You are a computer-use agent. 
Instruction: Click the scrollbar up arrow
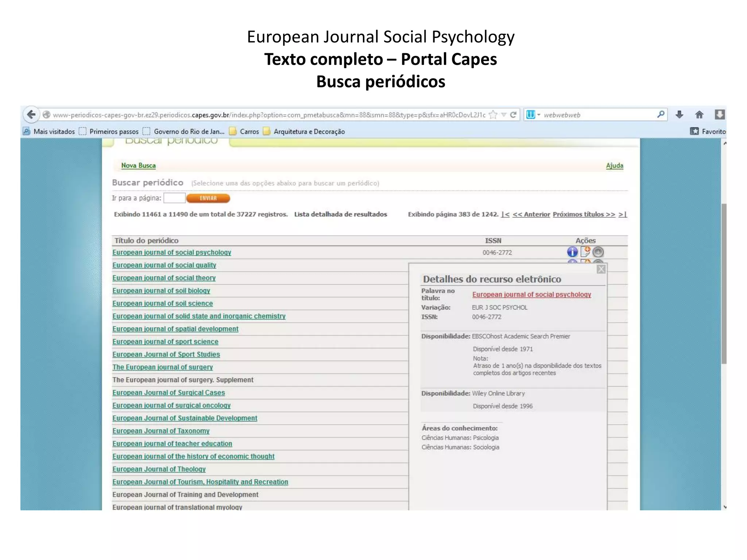724,143
